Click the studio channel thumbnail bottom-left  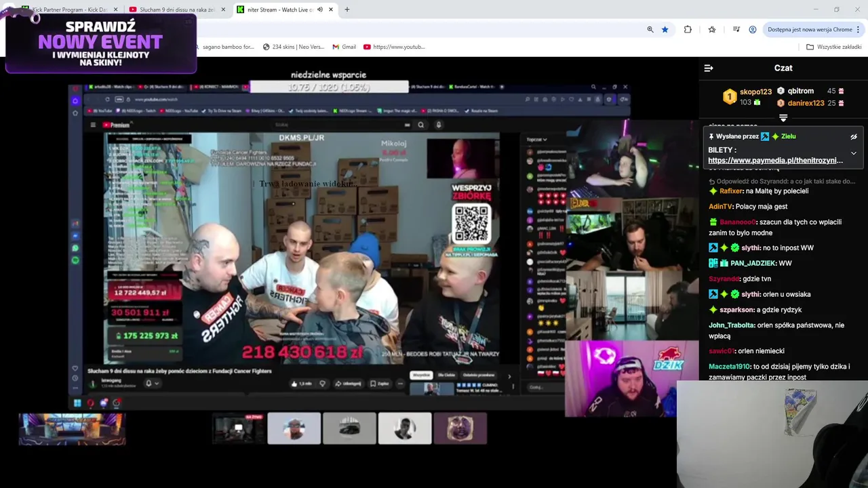click(x=72, y=429)
